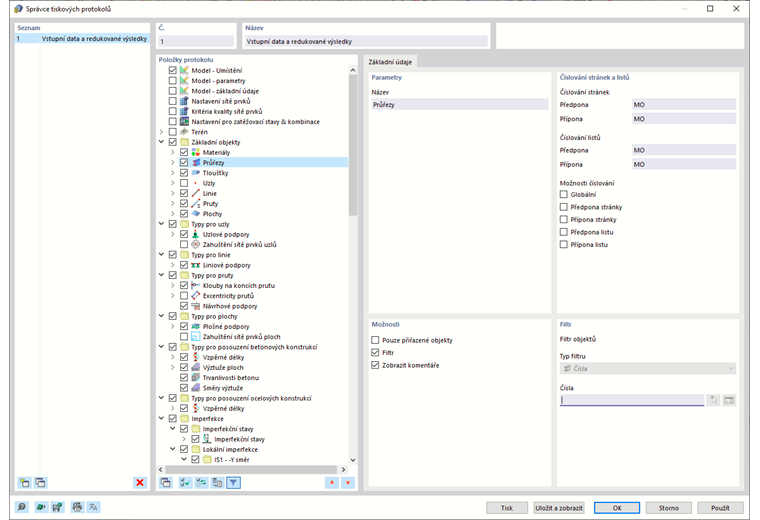Click the Liniové podpory icon
The image size is (760, 520).
[195, 265]
